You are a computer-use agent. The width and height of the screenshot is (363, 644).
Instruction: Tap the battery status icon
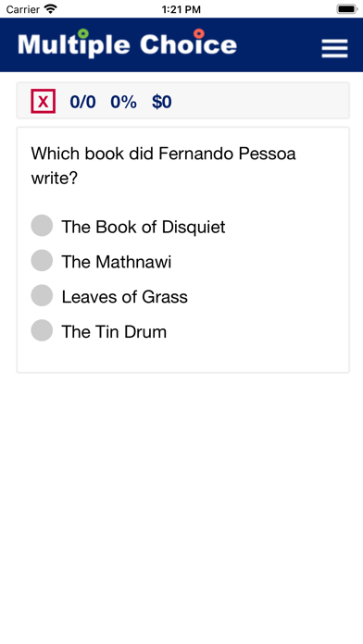tap(347, 9)
